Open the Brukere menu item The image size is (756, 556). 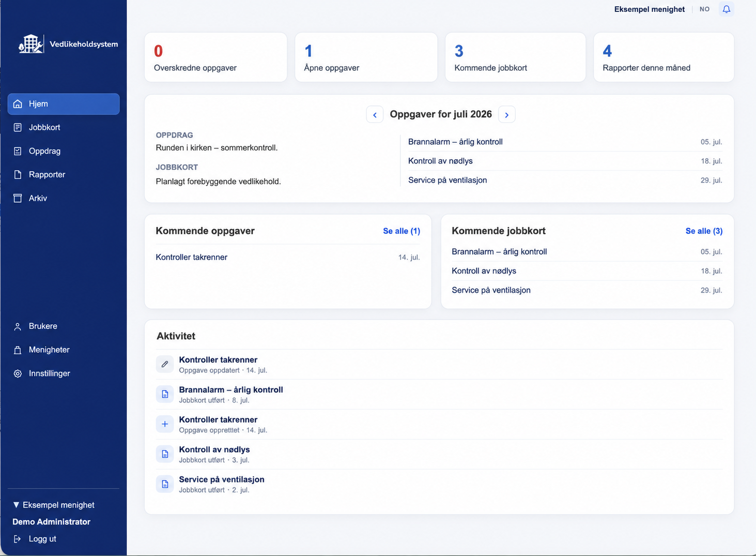click(64, 326)
